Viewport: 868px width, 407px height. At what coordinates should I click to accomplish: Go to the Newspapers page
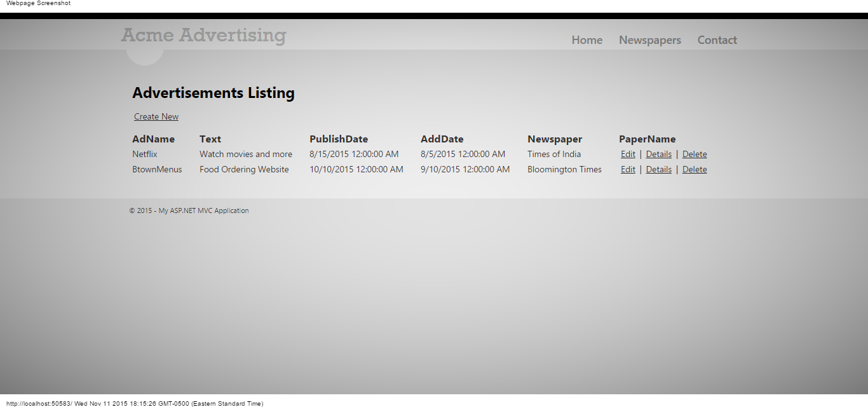(x=649, y=40)
